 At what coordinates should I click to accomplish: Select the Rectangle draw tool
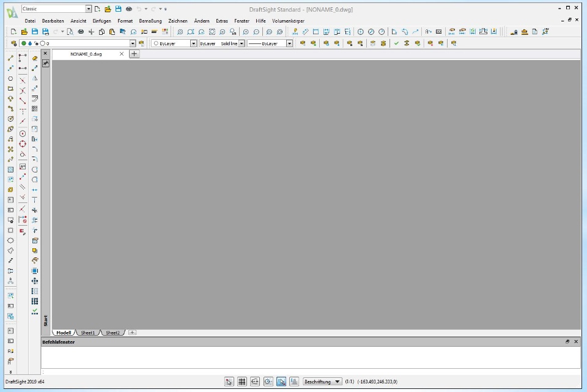tap(10, 89)
